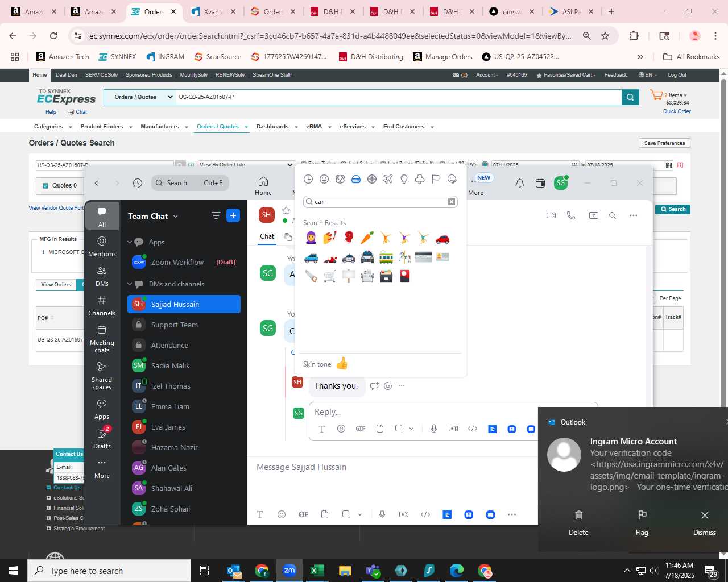Open Eva James conversation
The image size is (728, 582).
coord(184,427)
